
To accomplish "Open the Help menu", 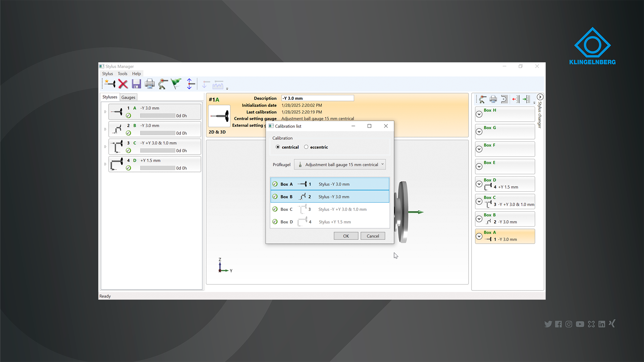I will click(137, 73).
